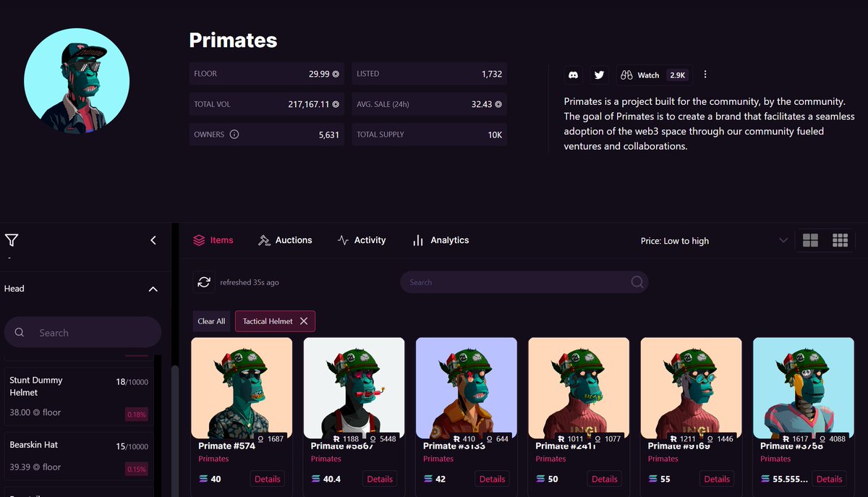The height and width of the screenshot is (497, 868).
Task: Click the Search items input field
Action: 524,282
